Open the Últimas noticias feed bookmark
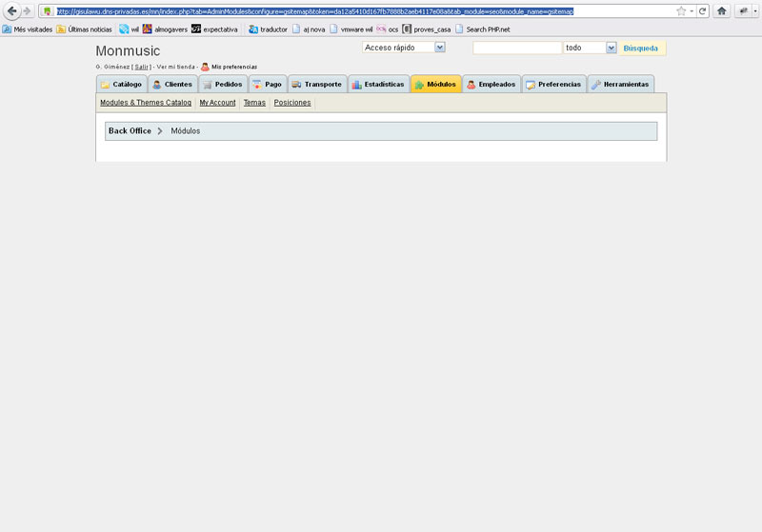The width and height of the screenshot is (762, 532). tap(84, 30)
